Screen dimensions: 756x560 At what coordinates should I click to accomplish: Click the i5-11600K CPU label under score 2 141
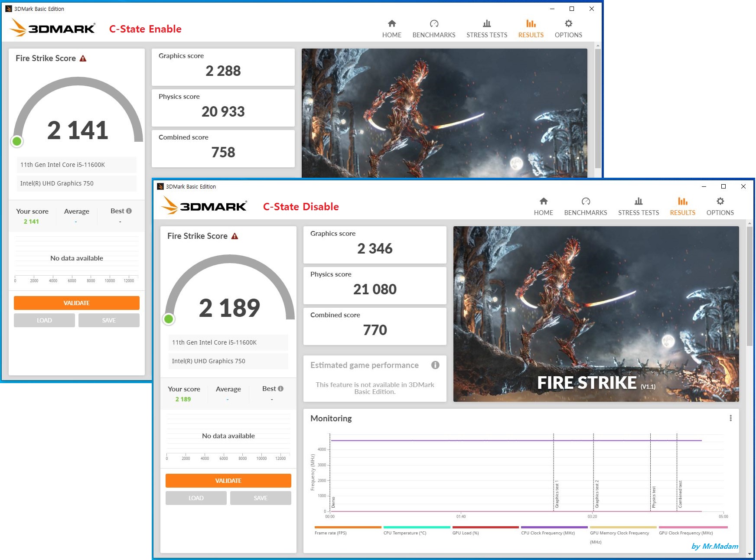[x=76, y=165]
